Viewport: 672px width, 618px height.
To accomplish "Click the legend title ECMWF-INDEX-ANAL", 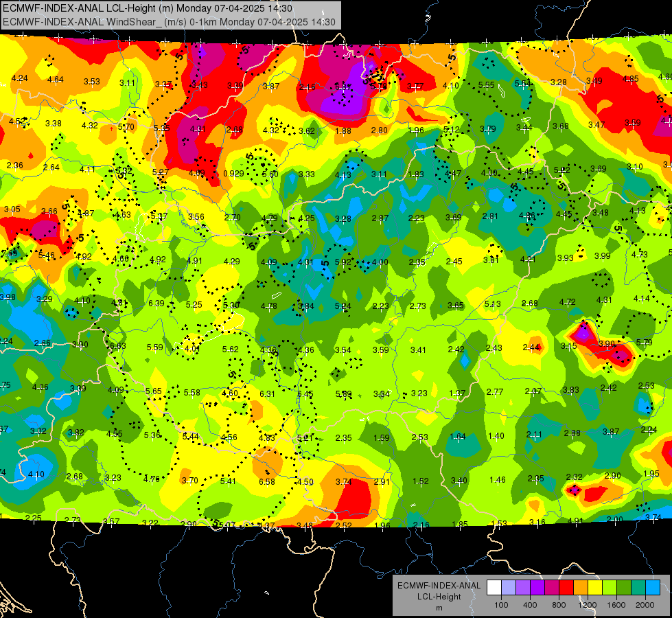I will tap(439, 586).
